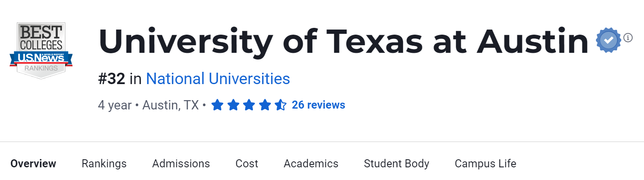This screenshot has height=180, width=644.
Task: Switch to the Rankings tab
Action: [x=104, y=164]
